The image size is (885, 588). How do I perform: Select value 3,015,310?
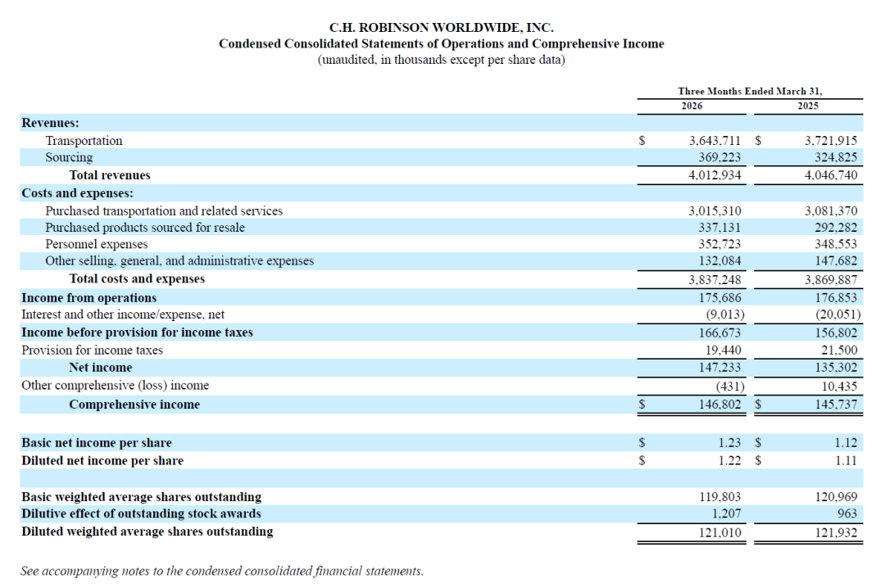tap(715, 210)
